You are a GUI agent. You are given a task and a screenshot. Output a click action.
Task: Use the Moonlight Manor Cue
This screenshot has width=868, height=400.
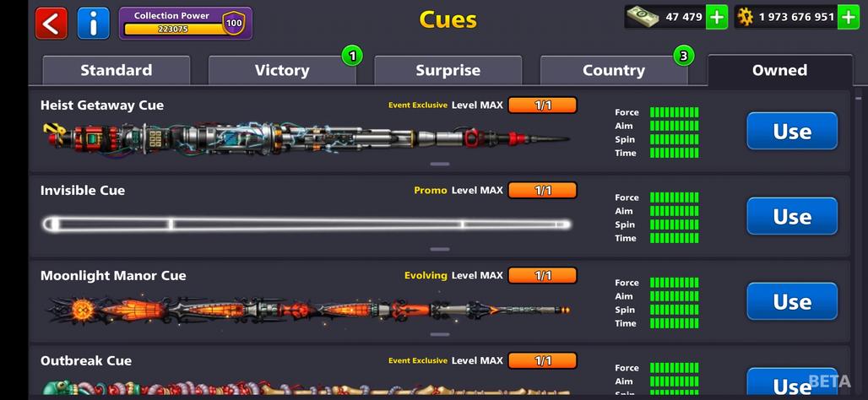[792, 301]
